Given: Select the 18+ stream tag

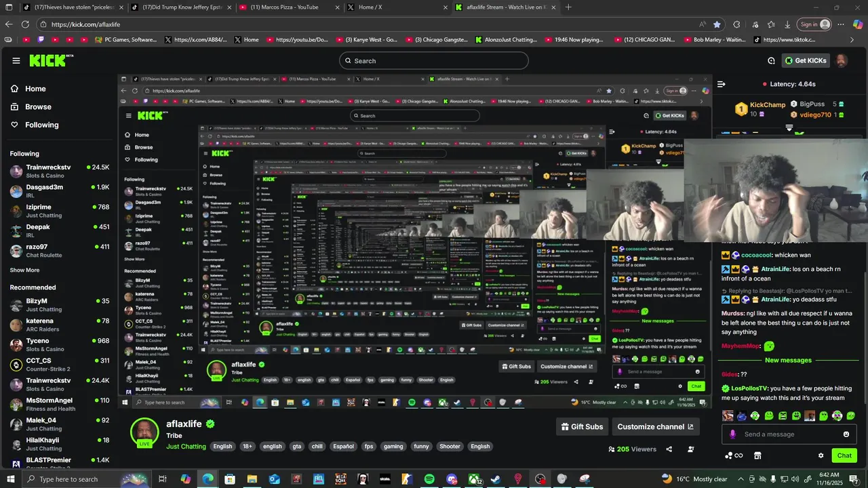Looking at the screenshot, I should click(x=248, y=447).
